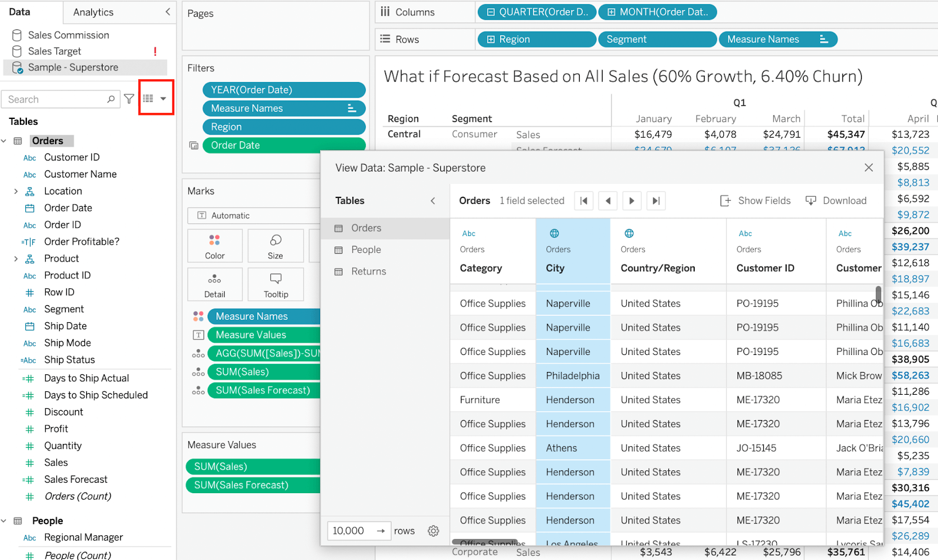This screenshot has width=938, height=560.
Task: Click the Size marks button
Action: pyautogui.click(x=276, y=246)
